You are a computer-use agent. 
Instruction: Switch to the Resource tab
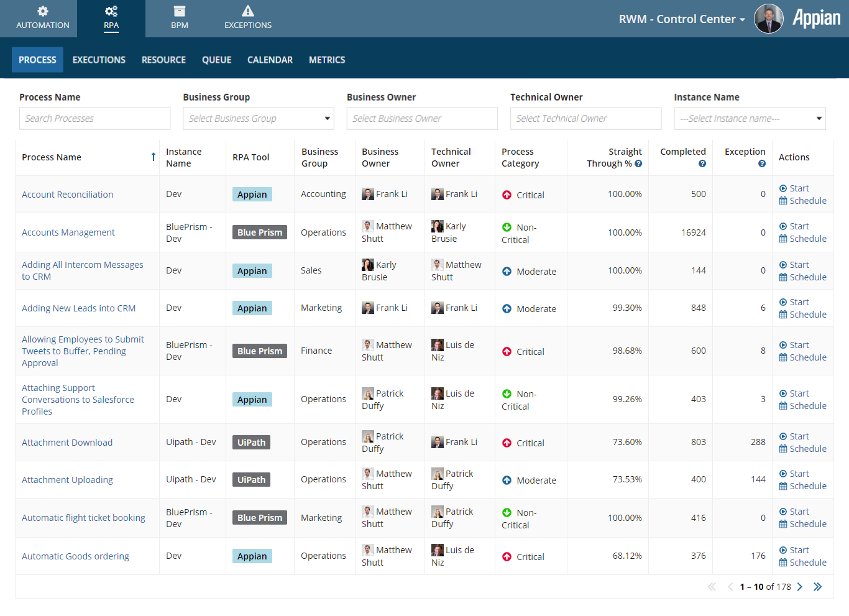point(163,60)
